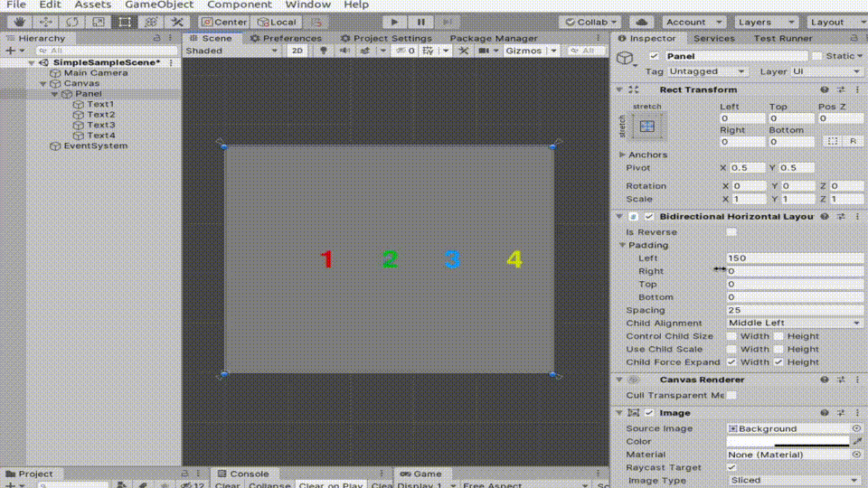Toggle scene lighting bulb icon
Viewport: 868px width, 488px height.
(324, 51)
